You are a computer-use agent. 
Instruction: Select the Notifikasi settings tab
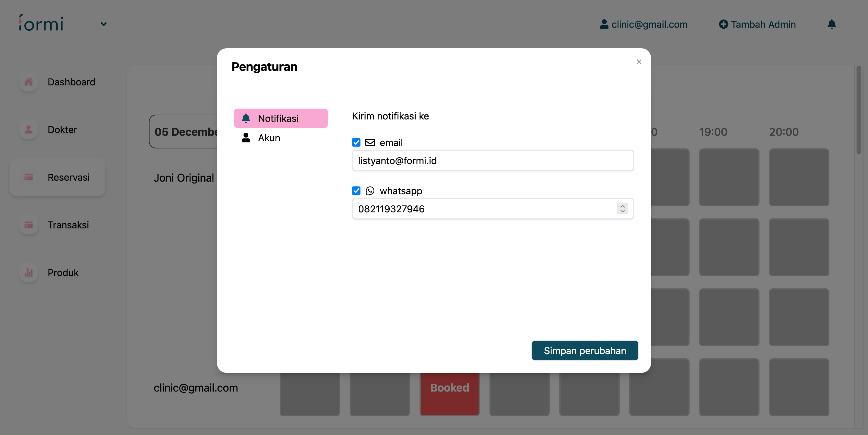coord(281,118)
